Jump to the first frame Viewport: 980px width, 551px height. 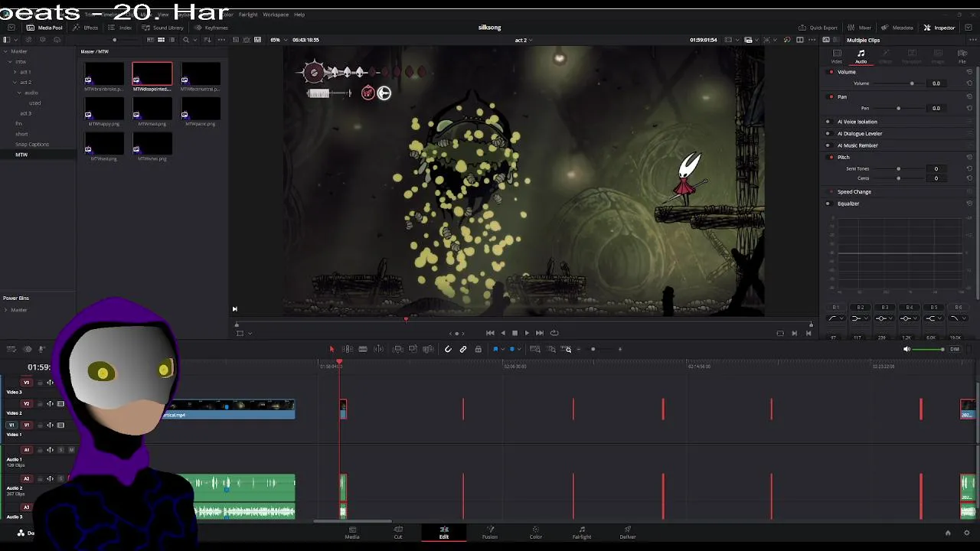490,333
